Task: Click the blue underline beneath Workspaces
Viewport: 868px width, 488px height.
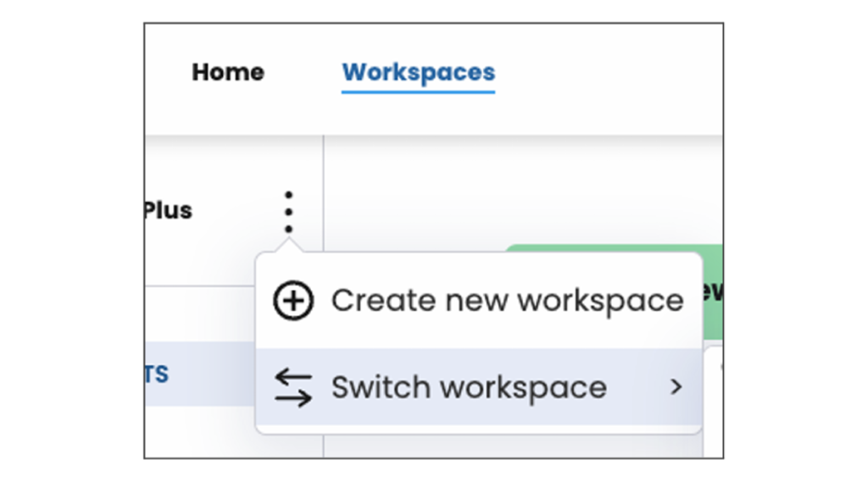Action: (418, 91)
